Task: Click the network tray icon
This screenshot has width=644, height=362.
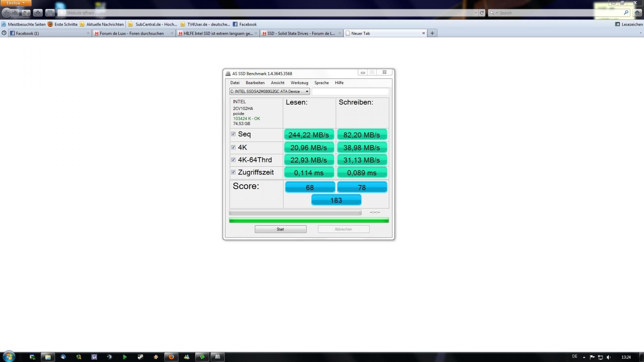Action: [600, 357]
